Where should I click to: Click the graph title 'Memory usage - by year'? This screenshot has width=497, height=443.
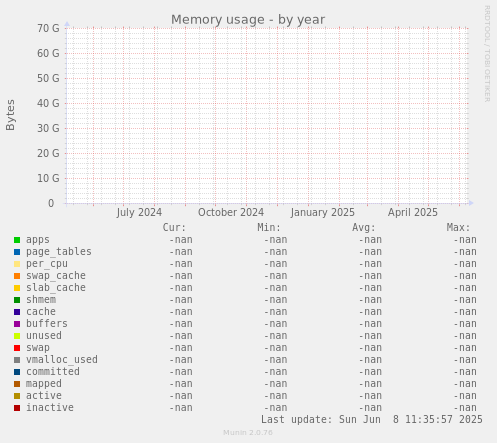(248, 20)
